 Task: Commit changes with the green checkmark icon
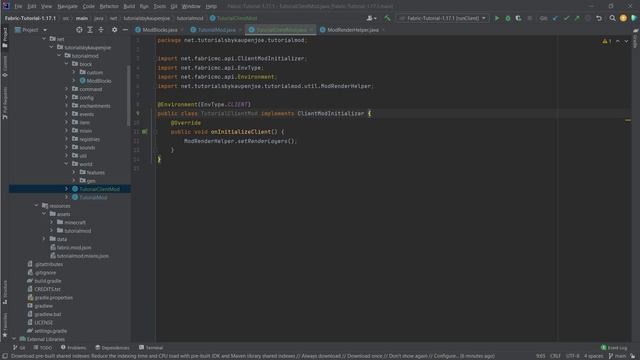pyautogui.click(x=566, y=18)
